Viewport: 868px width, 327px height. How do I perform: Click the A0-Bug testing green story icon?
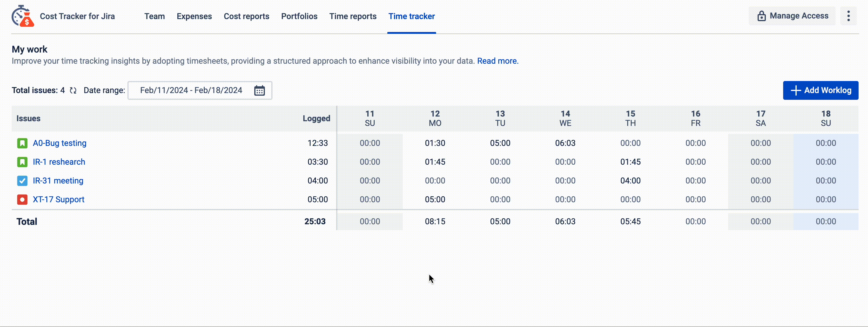click(22, 143)
